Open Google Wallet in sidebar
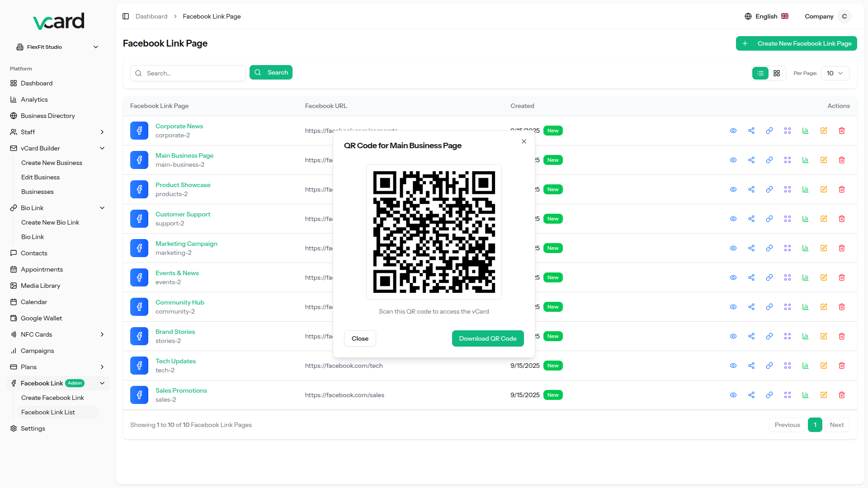Screen dimensions: 868x488 [x=42, y=318]
